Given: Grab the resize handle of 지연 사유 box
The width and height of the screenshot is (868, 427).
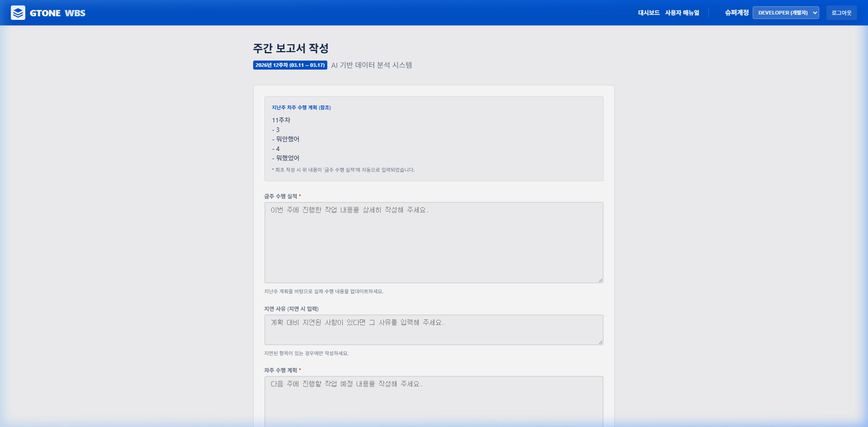Looking at the screenshot, I should pos(600,343).
